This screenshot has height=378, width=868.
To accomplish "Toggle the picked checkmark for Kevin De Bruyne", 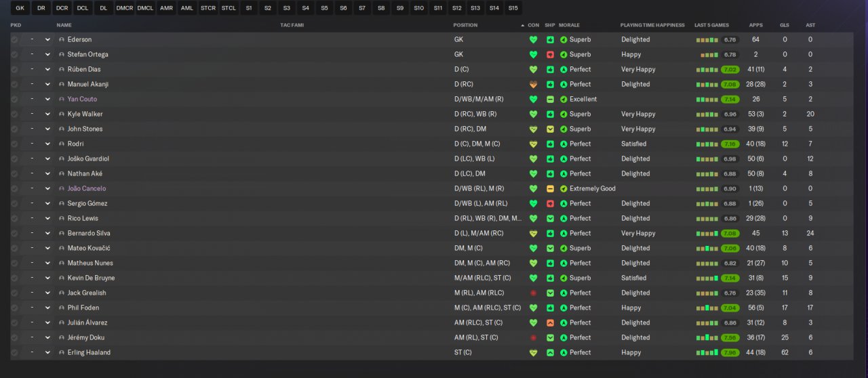I will point(14,278).
